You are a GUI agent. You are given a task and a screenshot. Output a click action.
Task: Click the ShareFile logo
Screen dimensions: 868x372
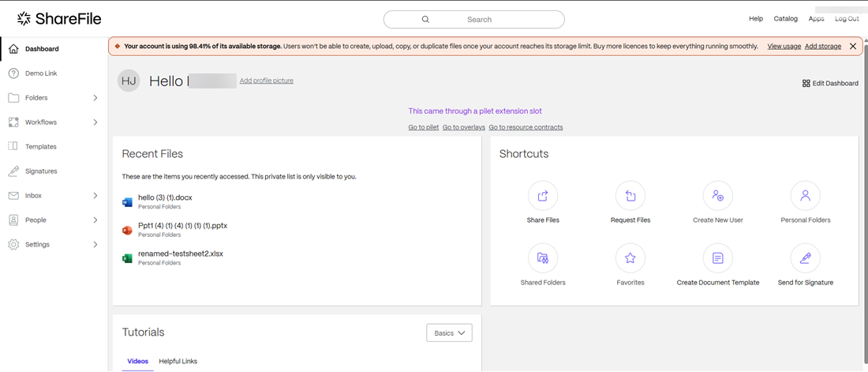pyautogui.click(x=59, y=19)
